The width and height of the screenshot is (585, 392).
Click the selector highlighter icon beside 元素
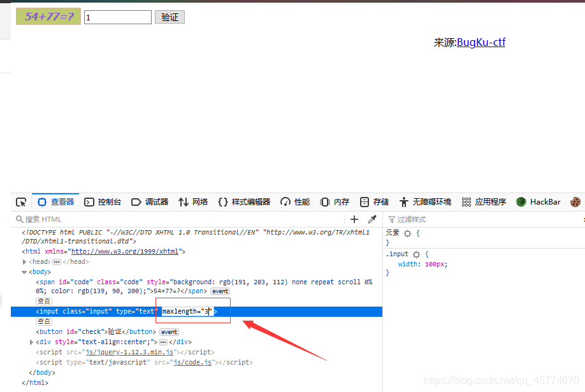[407, 233]
